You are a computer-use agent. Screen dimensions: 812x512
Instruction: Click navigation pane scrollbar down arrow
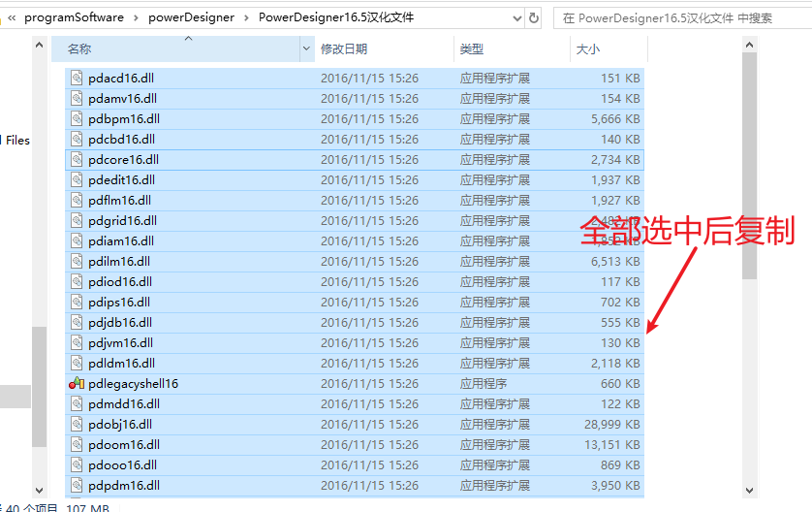40,490
